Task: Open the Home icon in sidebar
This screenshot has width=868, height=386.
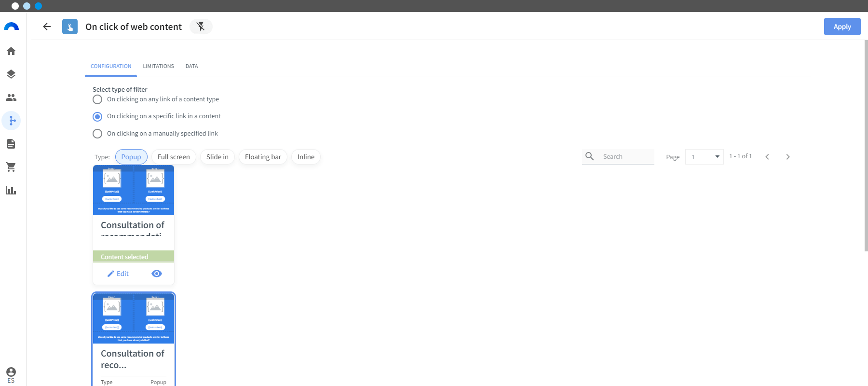Action: (11, 51)
